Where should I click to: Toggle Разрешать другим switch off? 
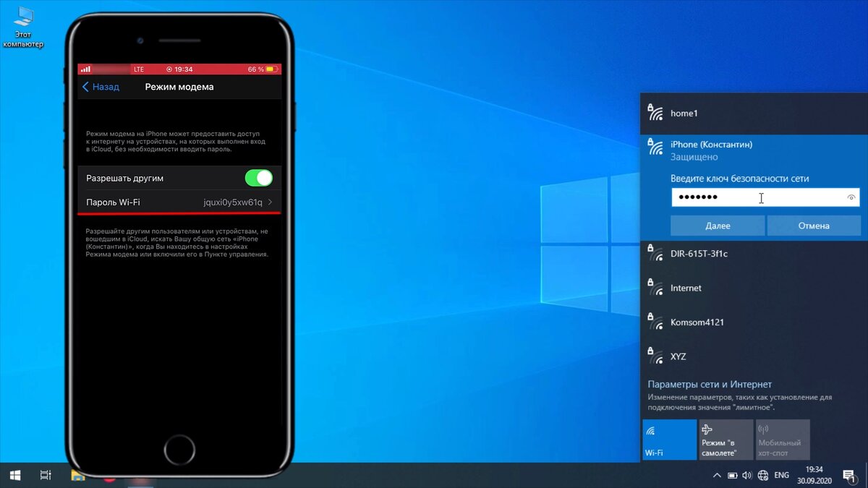pos(258,178)
